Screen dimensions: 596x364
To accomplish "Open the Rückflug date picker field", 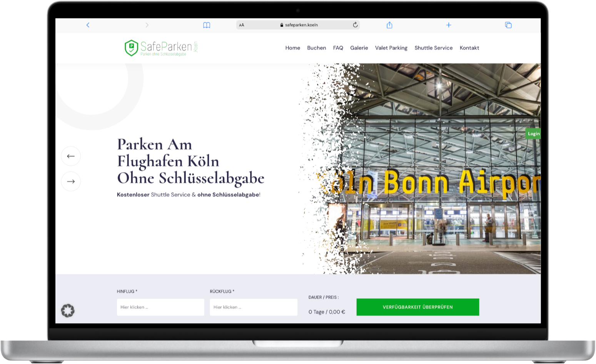I will 253,307.
